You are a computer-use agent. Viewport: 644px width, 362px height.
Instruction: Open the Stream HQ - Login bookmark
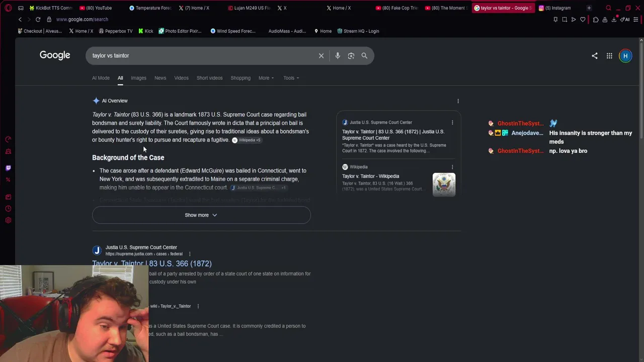pyautogui.click(x=358, y=31)
